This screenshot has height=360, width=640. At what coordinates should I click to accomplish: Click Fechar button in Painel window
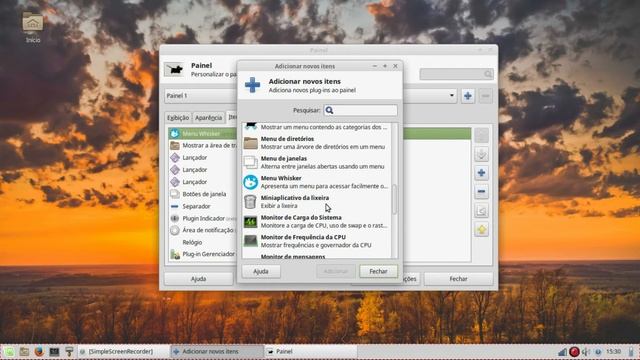pyautogui.click(x=458, y=279)
